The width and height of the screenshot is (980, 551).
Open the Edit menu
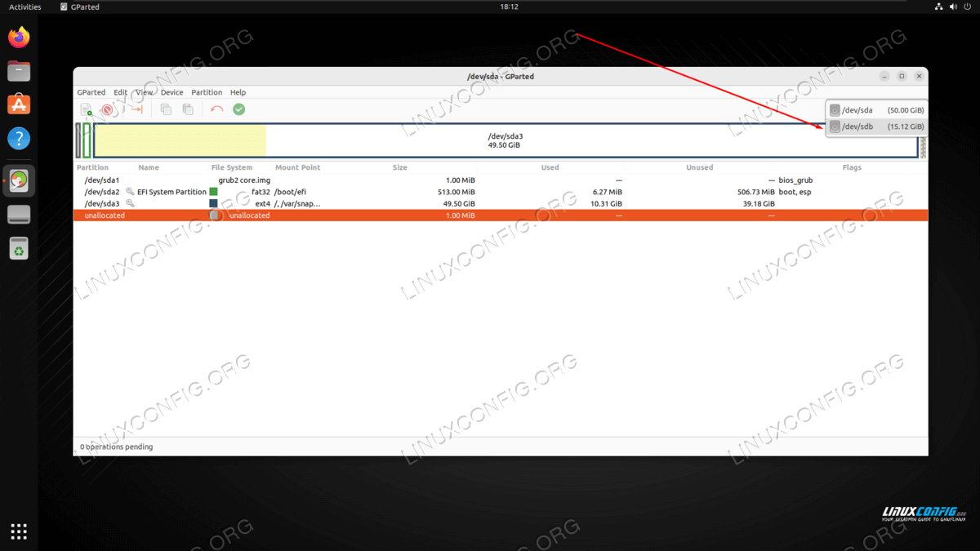[121, 92]
